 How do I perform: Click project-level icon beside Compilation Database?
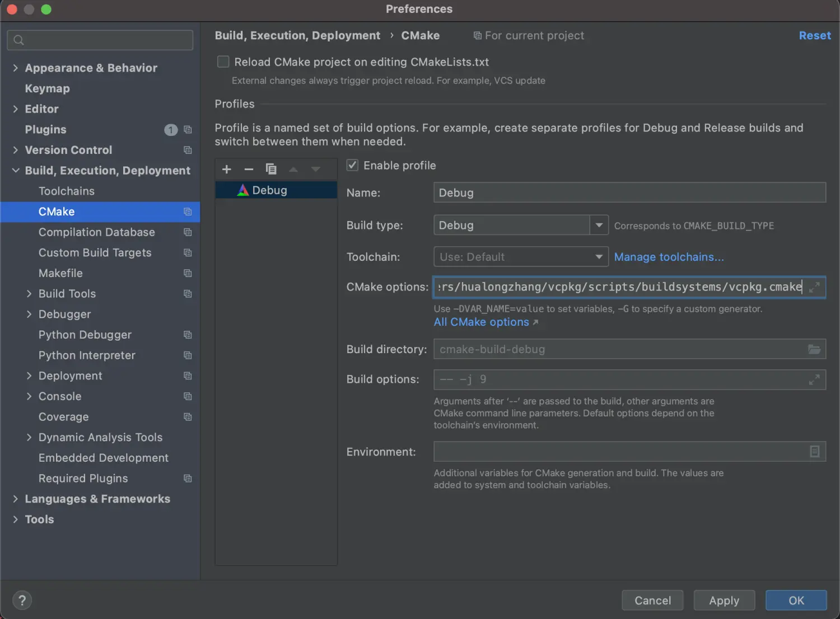(188, 232)
